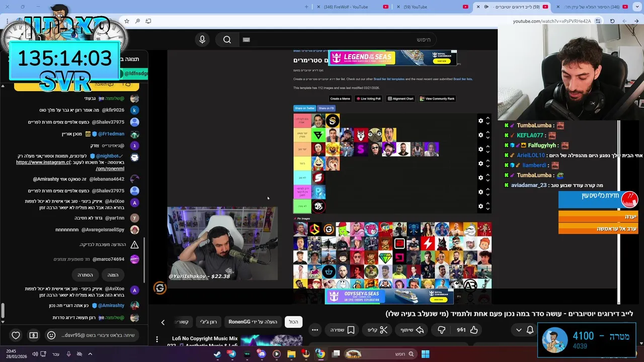Click the heart reaction icon in chat
Screen dimensions: 644x362
coord(16,335)
